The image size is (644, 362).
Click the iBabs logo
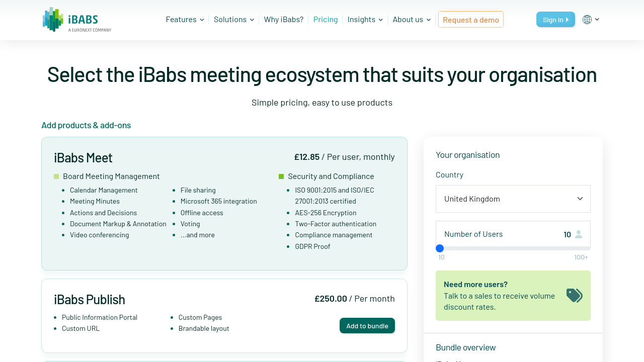pos(76,20)
